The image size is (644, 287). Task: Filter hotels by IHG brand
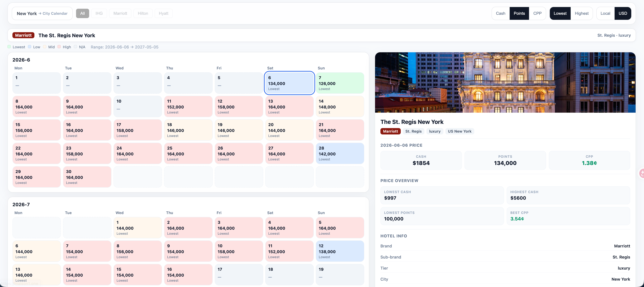click(99, 13)
